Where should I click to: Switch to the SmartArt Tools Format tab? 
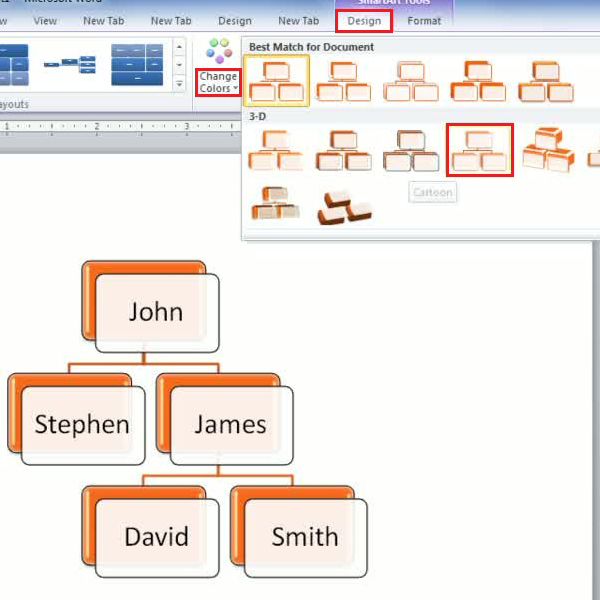[x=424, y=21]
